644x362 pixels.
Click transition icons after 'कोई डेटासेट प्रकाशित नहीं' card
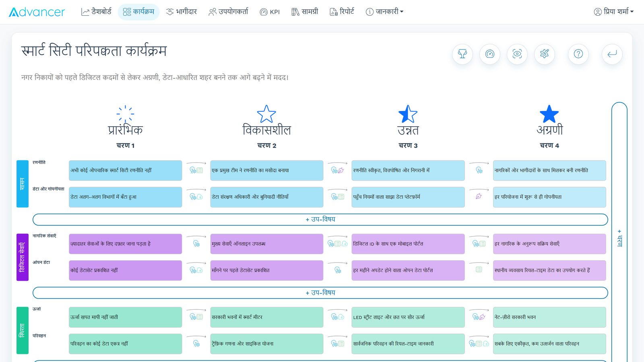[x=196, y=270]
